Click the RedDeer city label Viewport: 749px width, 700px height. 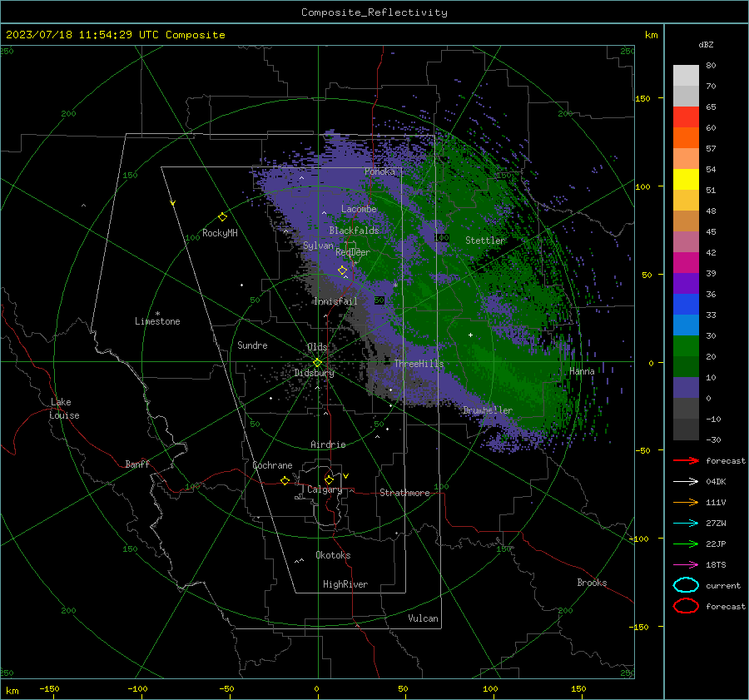pyautogui.click(x=353, y=252)
